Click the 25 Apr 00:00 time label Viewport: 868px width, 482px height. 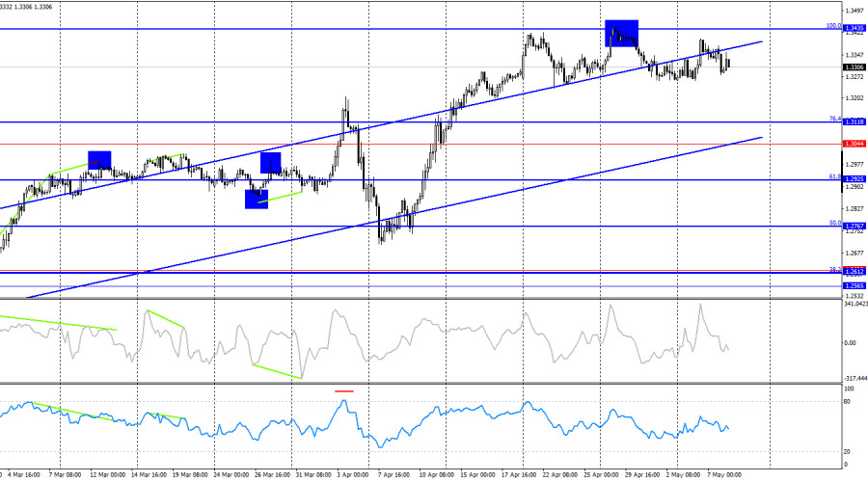(x=601, y=475)
